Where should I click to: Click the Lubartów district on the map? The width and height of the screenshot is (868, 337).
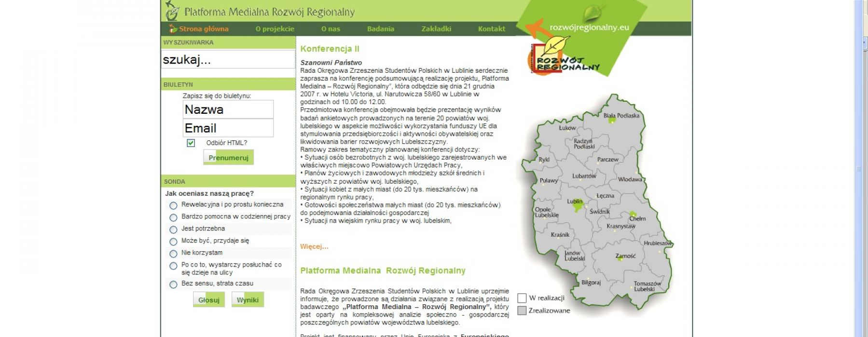click(x=584, y=176)
